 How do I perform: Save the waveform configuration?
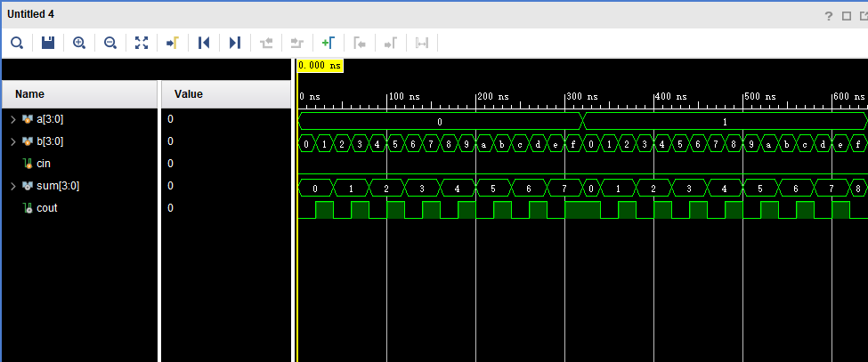[48, 43]
